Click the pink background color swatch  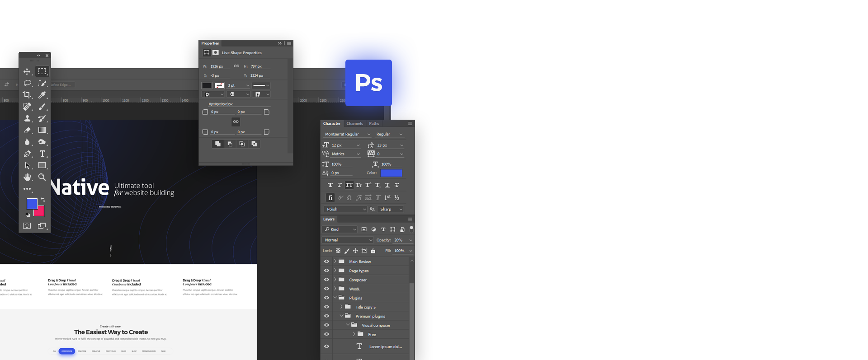[41, 212]
